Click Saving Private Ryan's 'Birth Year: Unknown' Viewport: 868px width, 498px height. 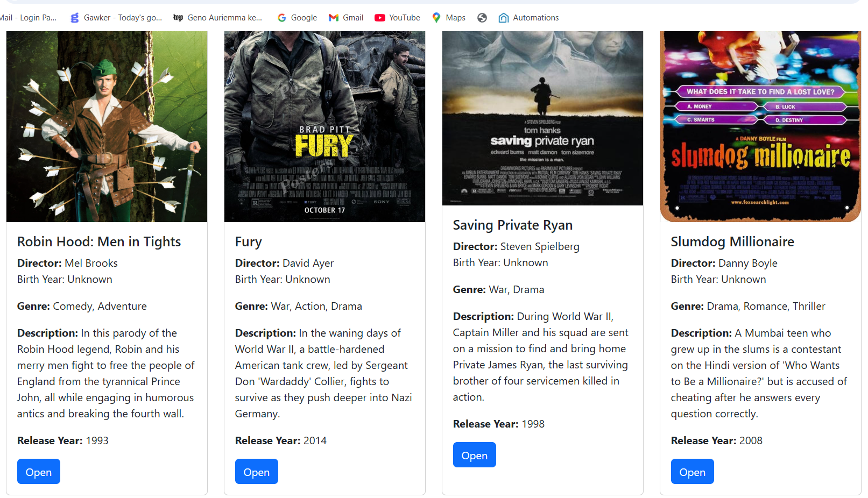pyautogui.click(x=500, y=262)
